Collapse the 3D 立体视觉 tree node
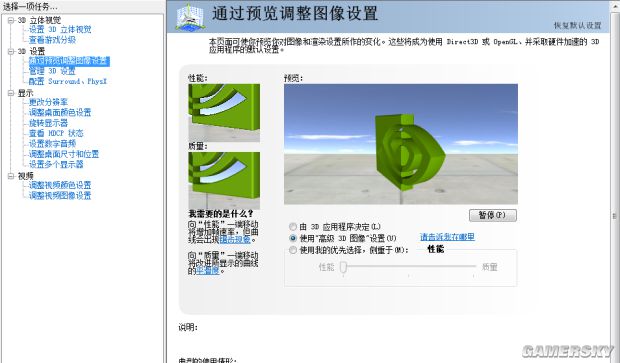This screenshot has width=620, height=363. (x=11, y=20)
